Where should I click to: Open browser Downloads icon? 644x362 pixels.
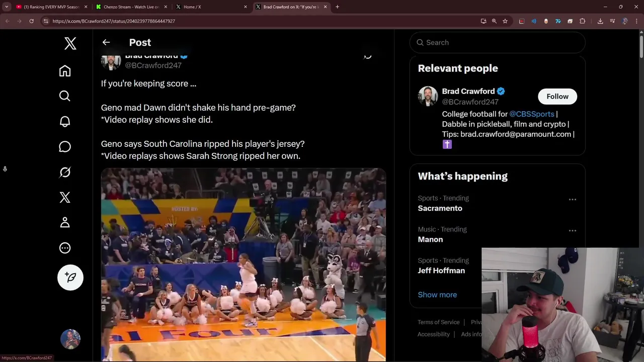pos(600,21)
